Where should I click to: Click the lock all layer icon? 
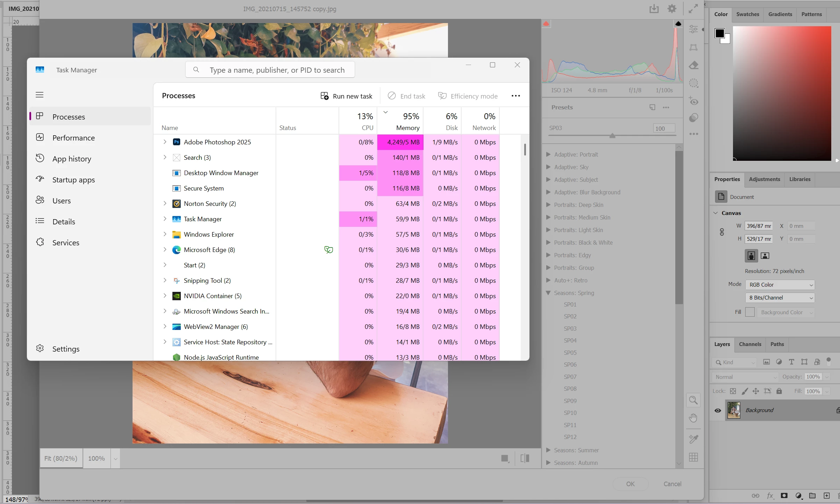click(x=779, y=391)
